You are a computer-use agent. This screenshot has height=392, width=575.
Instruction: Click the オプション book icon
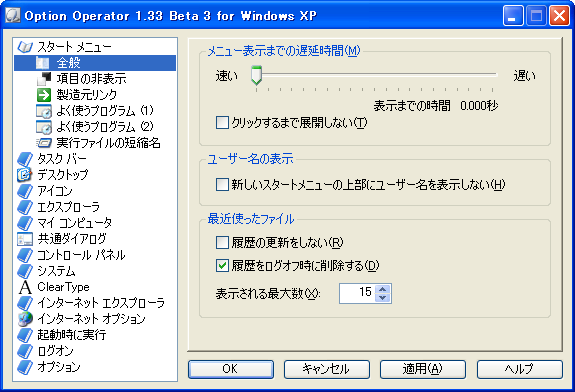click(25, 367)
